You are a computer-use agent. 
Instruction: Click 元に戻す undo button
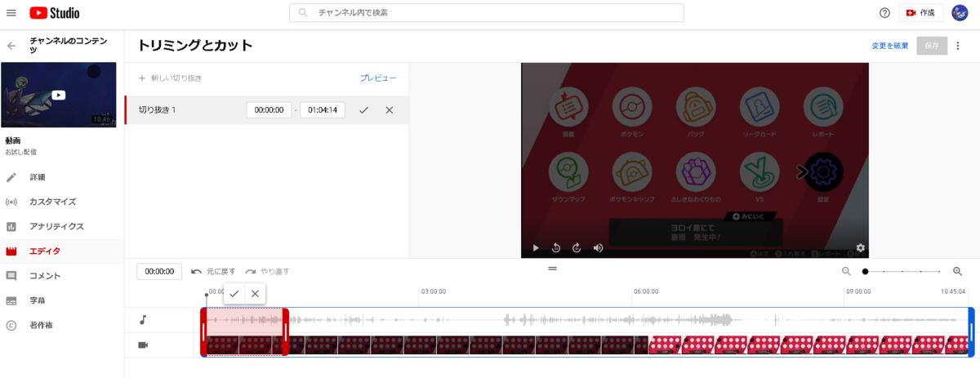pyautogui.click(x=213, y=272)
